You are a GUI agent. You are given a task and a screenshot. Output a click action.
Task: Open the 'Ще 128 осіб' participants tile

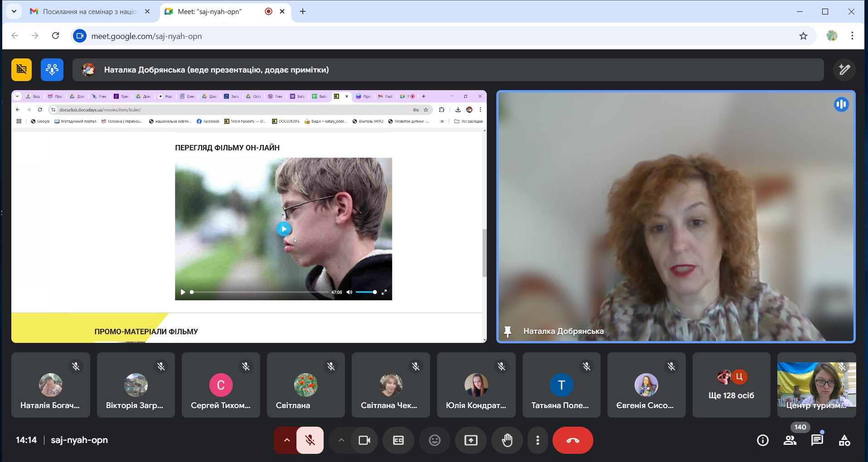731,385
